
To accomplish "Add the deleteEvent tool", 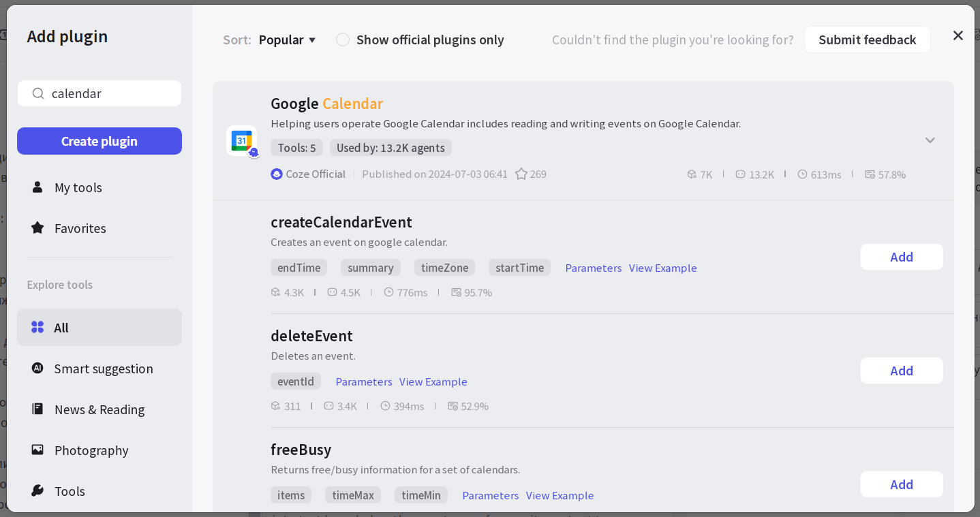I will (x=902, y=371).
